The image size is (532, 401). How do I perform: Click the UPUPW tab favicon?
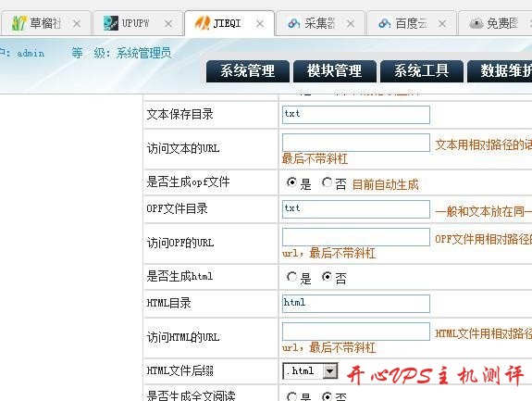pyautogui.click(x=111, y=23)
